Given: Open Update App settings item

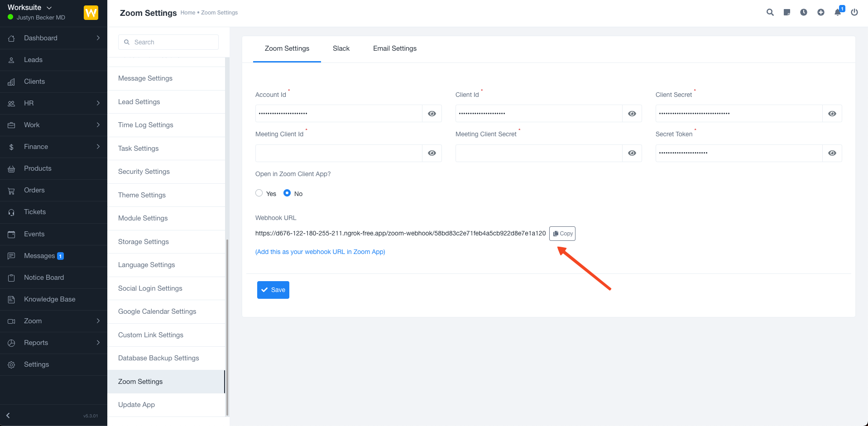Looking at the screenshot, I should click(166, 405).
